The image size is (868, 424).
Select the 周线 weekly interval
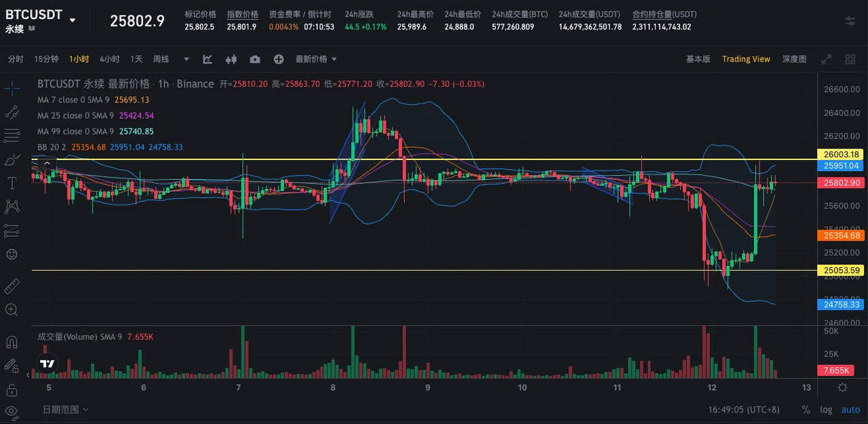(x=161, y=60)
